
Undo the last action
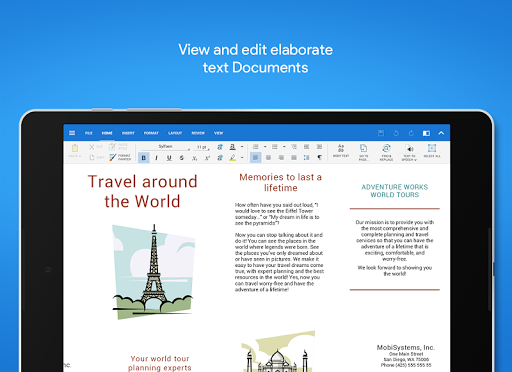(396, 133)
